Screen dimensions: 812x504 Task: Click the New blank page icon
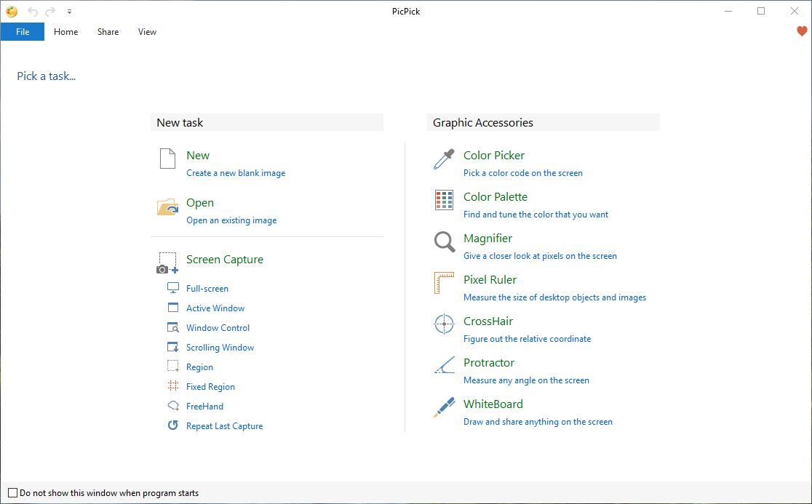point(167,159)
